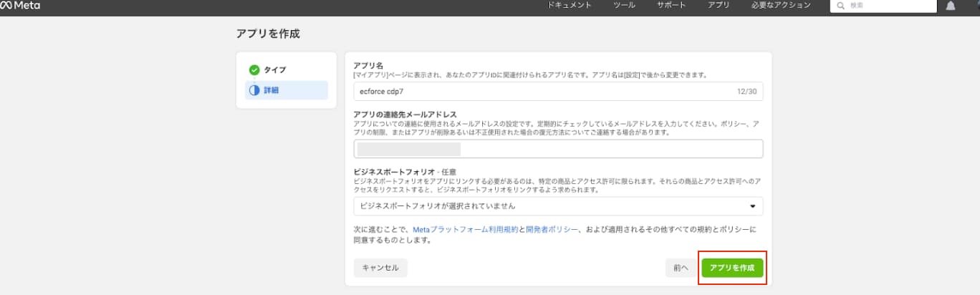Click the アプリ名 field containing ecforce cdp7
The height and width of the screenshot is (295, 980).
[558, 92]
